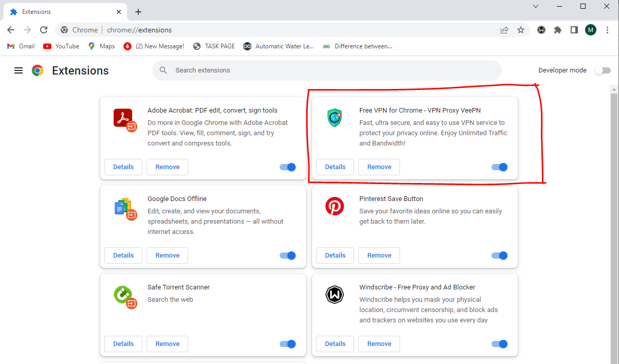This screenshot has width=619, height=364.
Task: Open the Maps bookmark
Action: [101, 46]
